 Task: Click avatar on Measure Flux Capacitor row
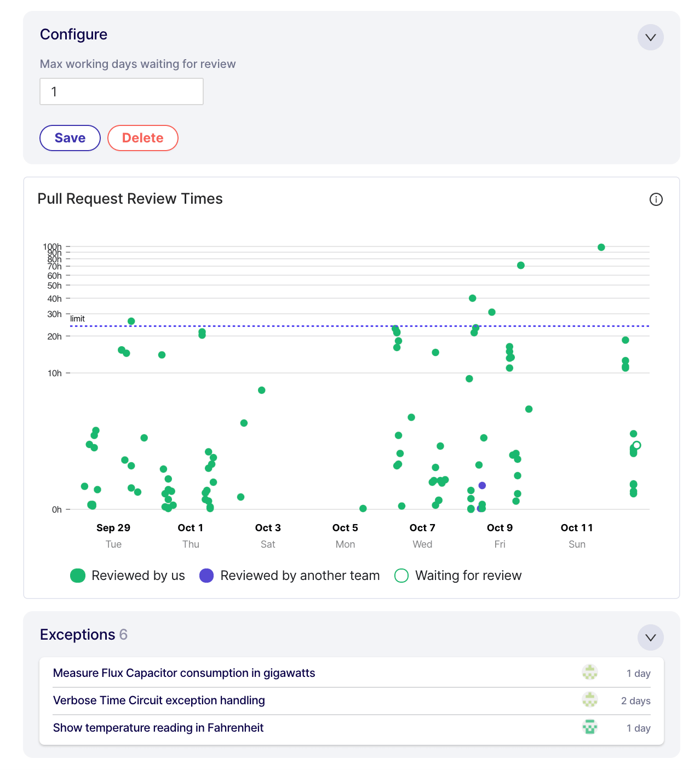coord(589,673)
